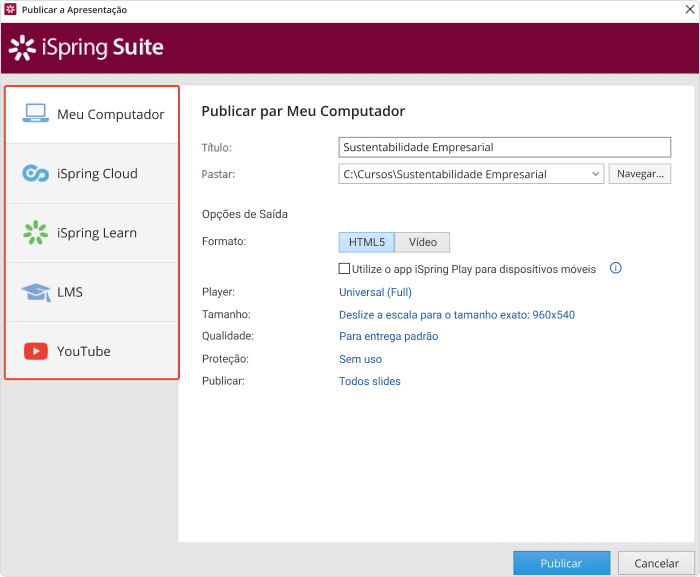Click the 'Opções de Saída' section label
The height and width of the screenshot is (577, 700).
tap(245, 214)
